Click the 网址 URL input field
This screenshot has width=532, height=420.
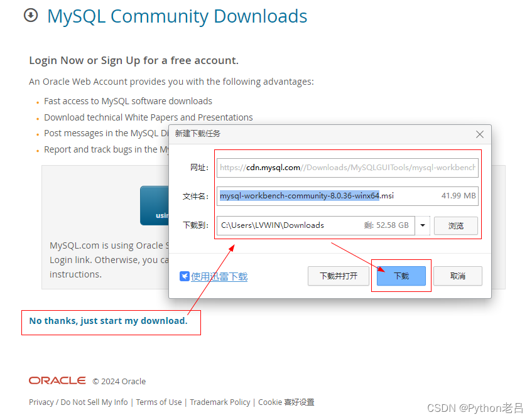pyautogui.click(x=347, y=168)
